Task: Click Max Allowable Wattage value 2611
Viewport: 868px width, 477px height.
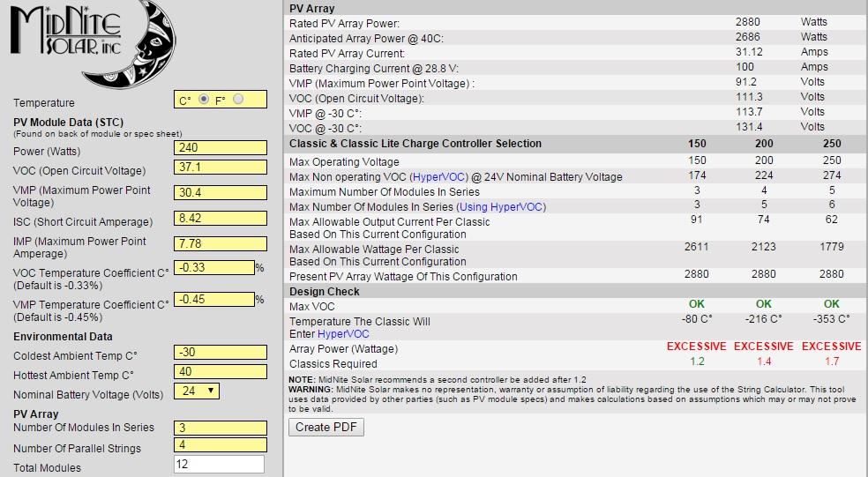Action: [x=696, y=247]
